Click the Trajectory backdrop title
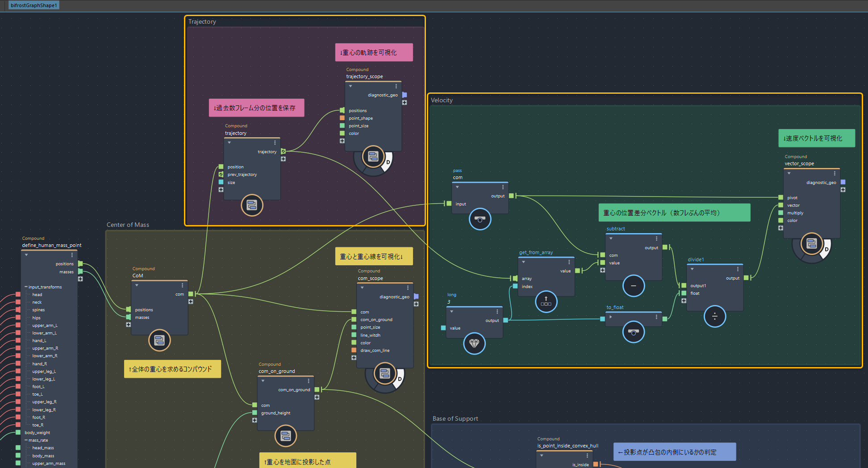 pos(202,22)
